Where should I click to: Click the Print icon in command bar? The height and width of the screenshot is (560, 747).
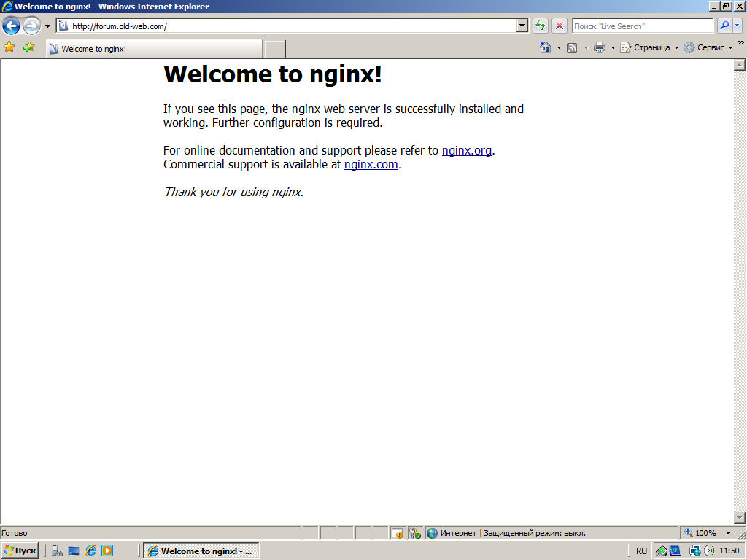(600, 47)
